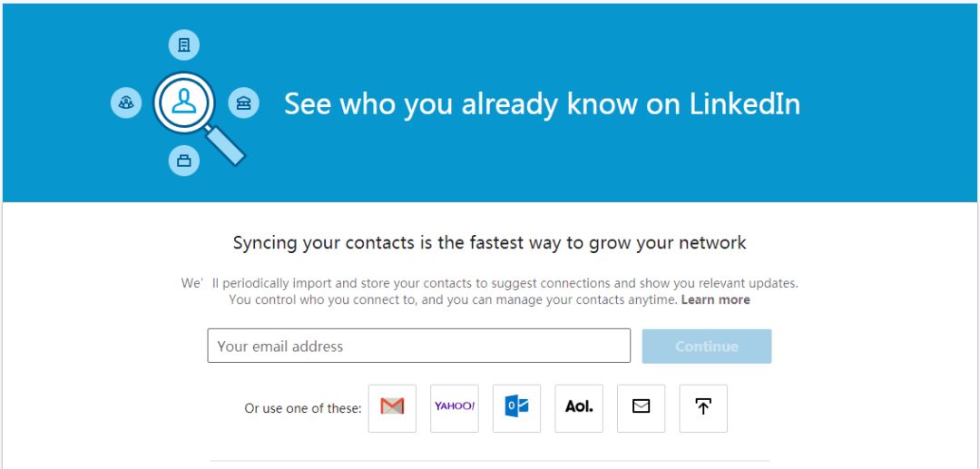
Task: Click the 'See who you already know' heading
Action: tap(542, 103)
